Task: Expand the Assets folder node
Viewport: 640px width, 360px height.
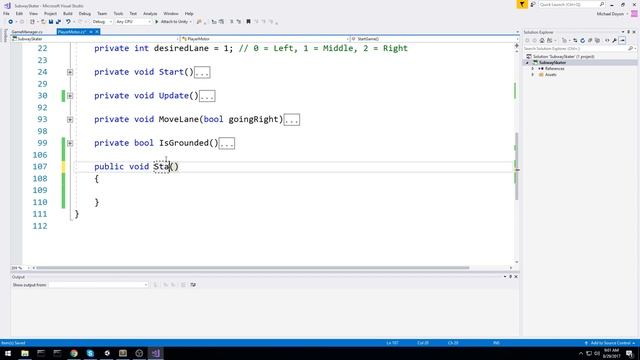Action: [532, 75]
